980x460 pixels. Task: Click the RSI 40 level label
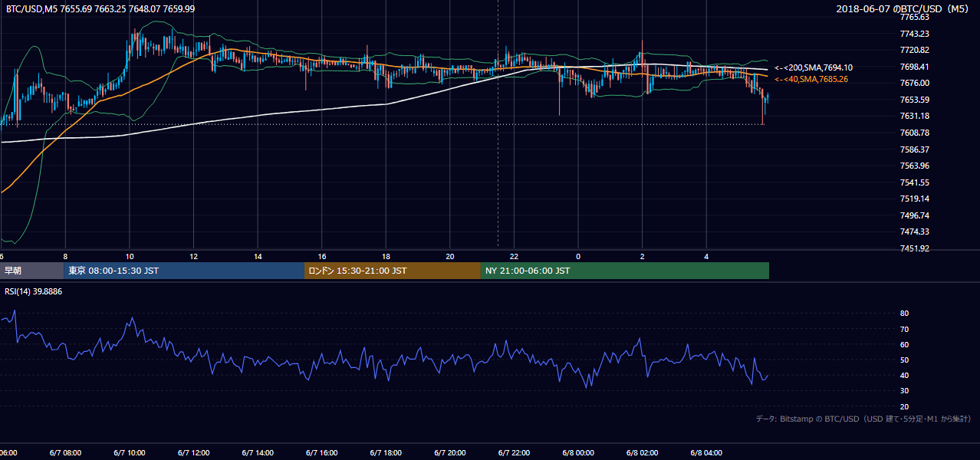(x=905, y=375)
